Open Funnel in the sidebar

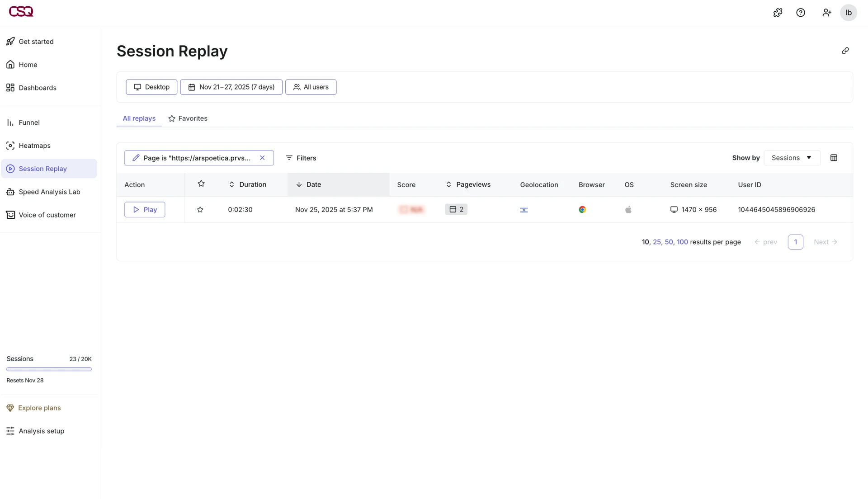click(49, 122)
